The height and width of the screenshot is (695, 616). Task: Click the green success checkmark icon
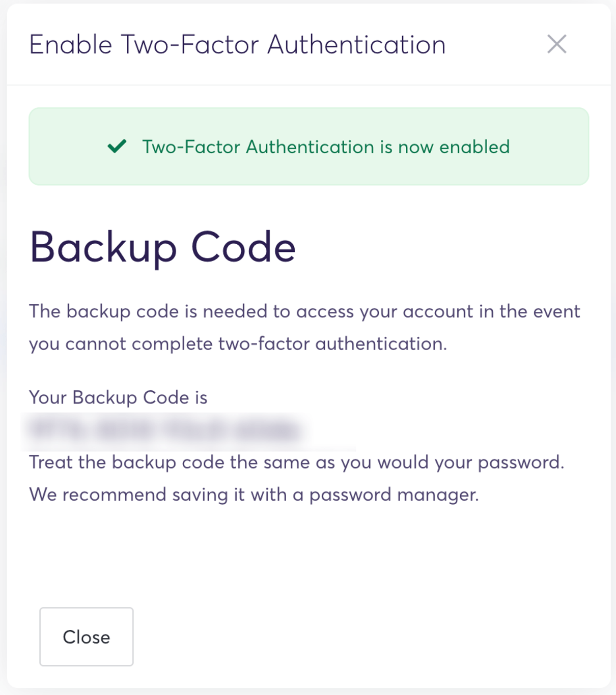click(117, 147)
